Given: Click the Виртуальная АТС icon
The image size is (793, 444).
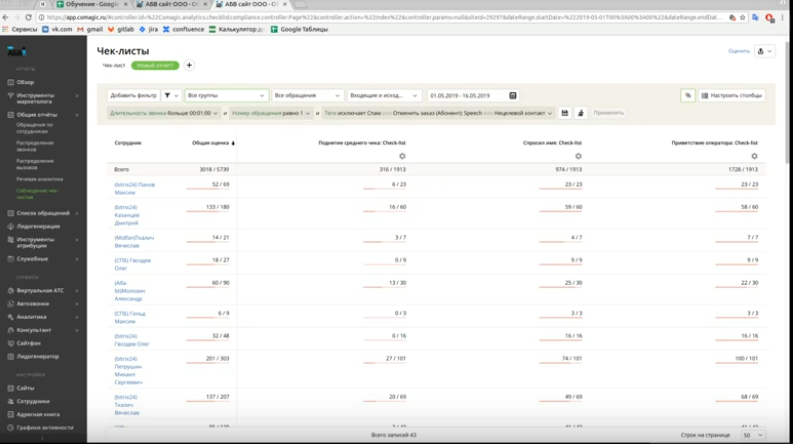Looking at the screenshot, I should tap(11, 290).
